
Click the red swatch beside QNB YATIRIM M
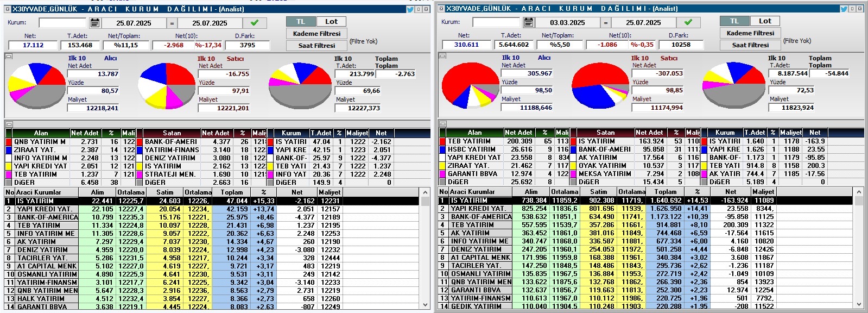(x=9, y=142)
